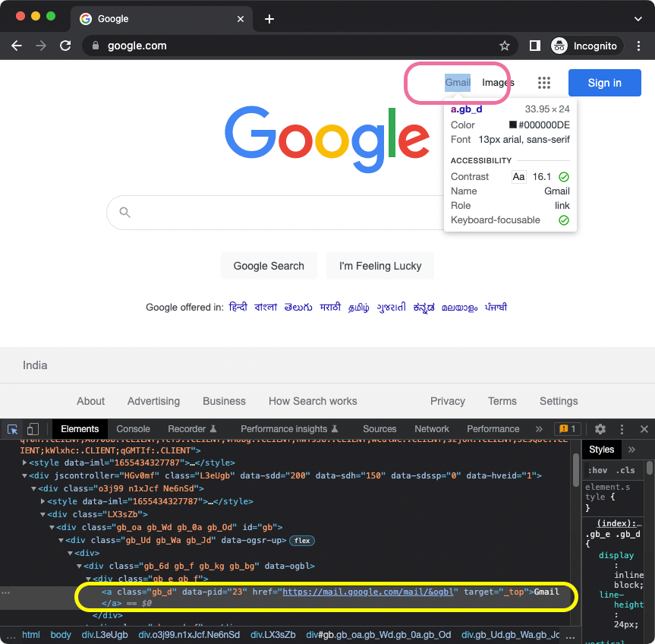Collapse the div class o3j99 n1xJcf node
Screen dimensions: 655x644
tap(33, 488)
